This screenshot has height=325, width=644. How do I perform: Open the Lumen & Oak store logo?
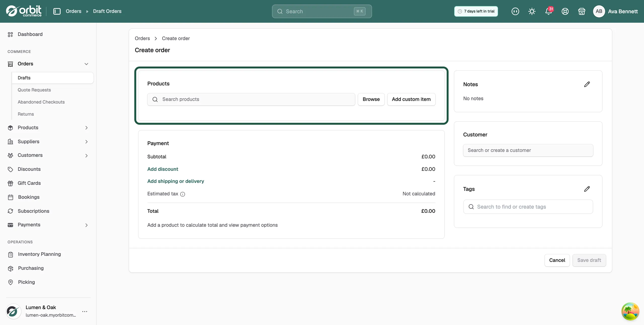click(13, 311)
